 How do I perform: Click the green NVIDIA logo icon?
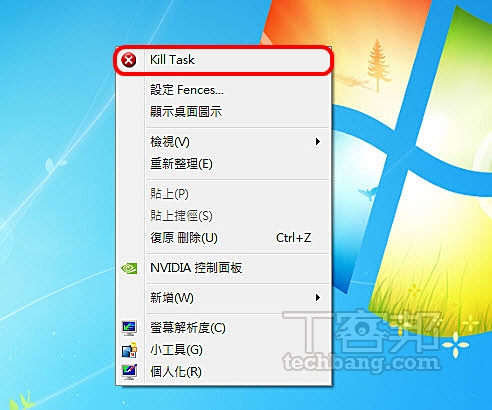[129, 268]
